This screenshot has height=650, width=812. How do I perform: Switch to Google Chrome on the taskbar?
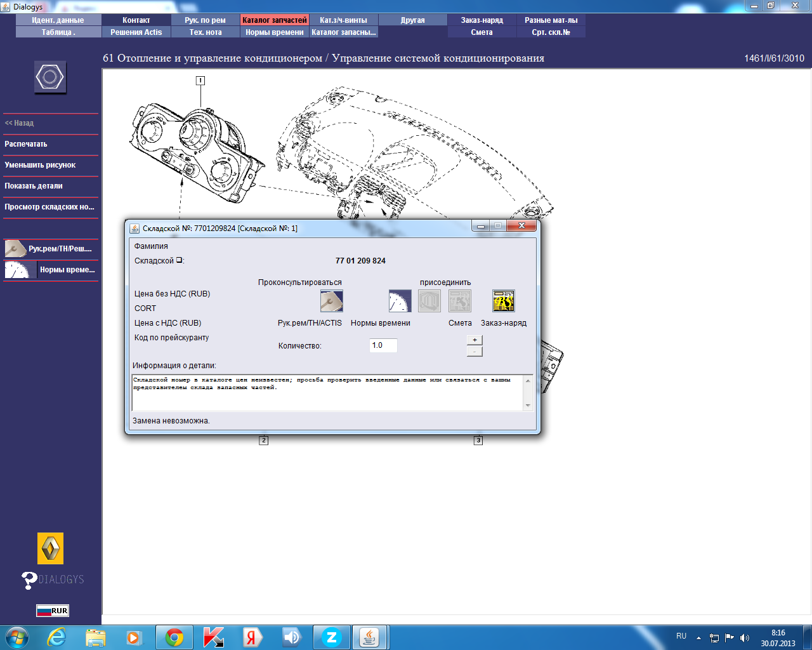coord(174,637)
